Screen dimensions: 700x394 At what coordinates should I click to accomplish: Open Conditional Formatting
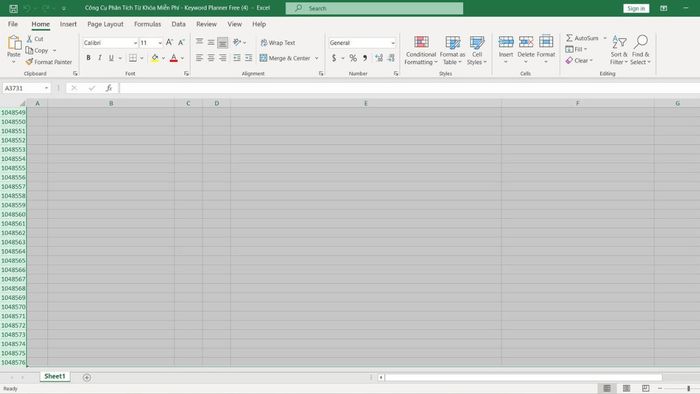point(421,50)
